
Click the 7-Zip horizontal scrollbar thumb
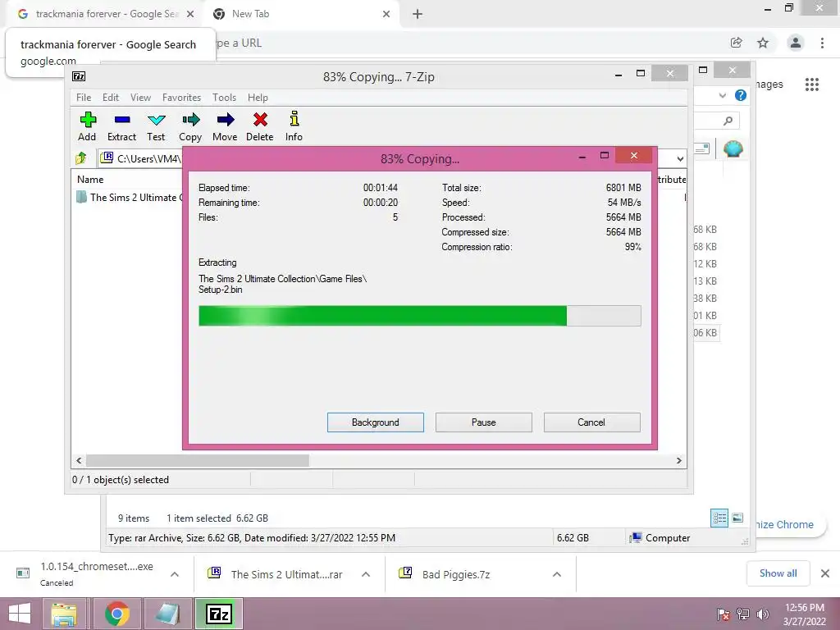coord(198,460)
